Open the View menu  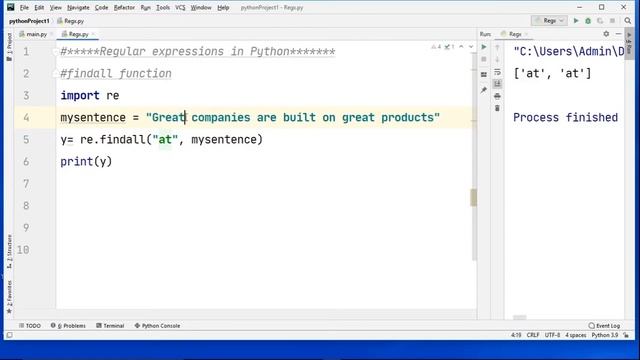pos(56,7)
